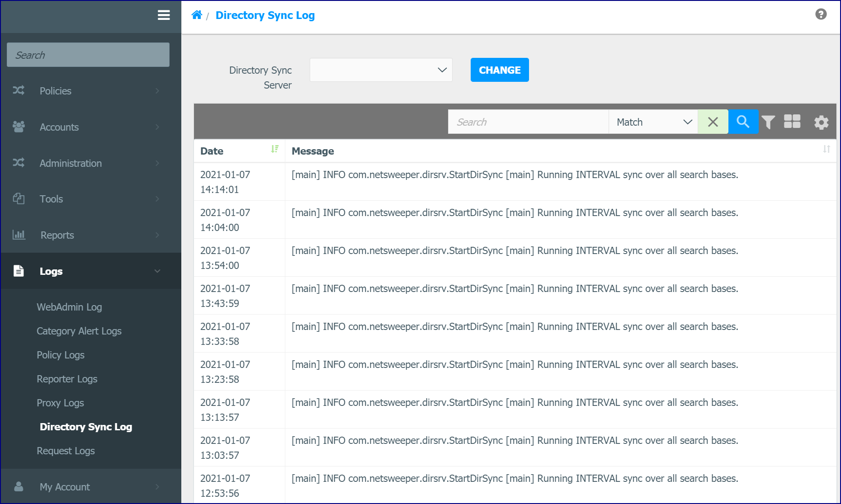
Task: Focus the sidebar Search field
Action: 88,55
